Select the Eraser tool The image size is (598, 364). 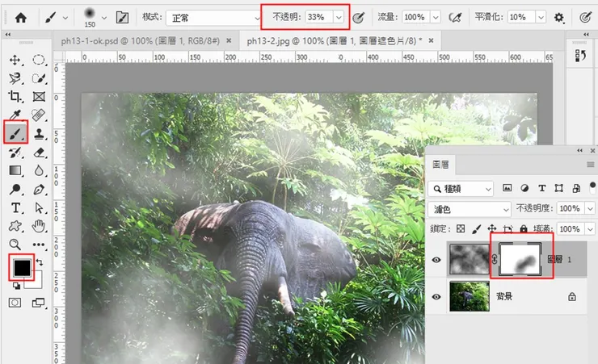39,153
